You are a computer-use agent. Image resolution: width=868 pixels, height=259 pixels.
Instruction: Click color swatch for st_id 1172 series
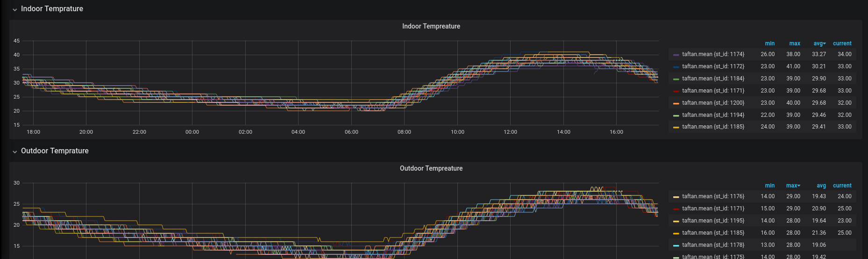click(676, 67)
